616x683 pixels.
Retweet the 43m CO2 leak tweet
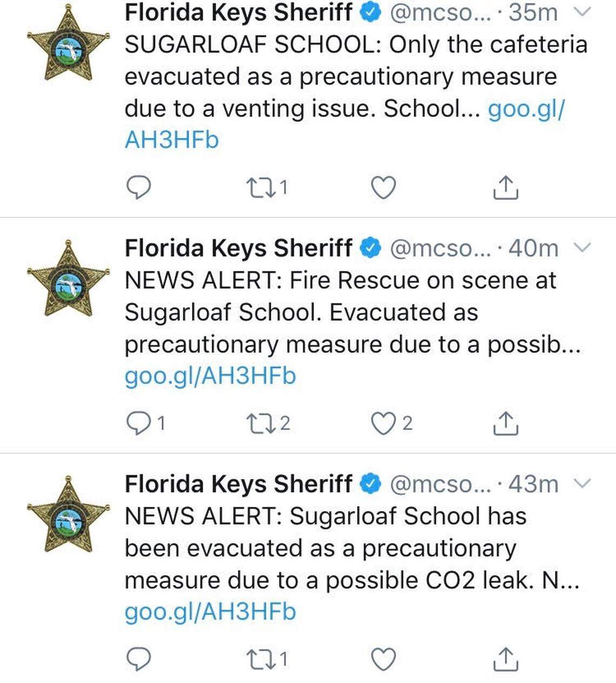[x=255, y=659]
